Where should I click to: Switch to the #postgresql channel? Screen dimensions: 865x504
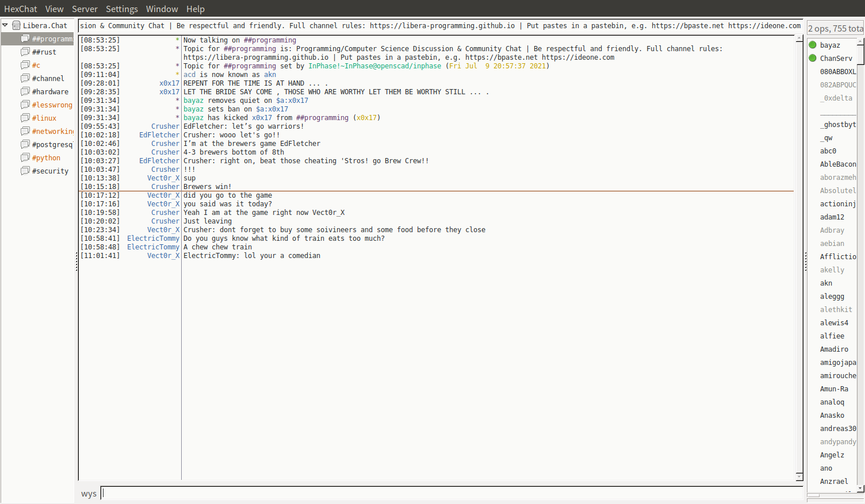(x=52, y=144)
